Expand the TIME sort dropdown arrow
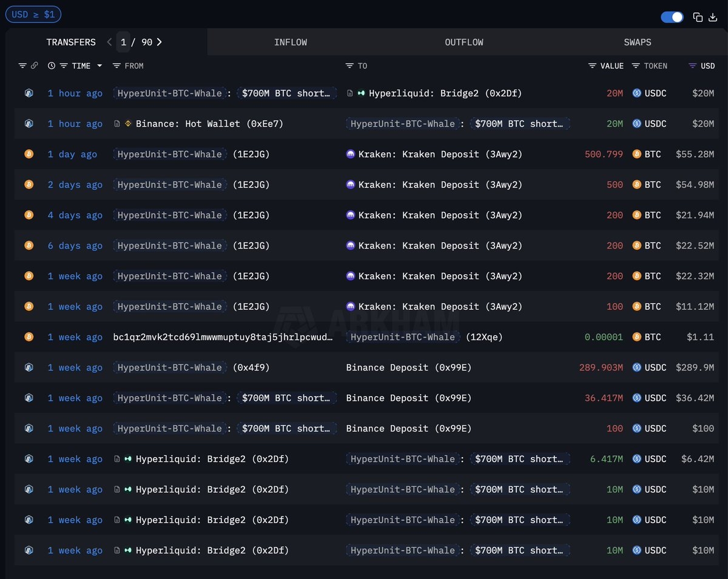728x579 pixels. [99, 65]
